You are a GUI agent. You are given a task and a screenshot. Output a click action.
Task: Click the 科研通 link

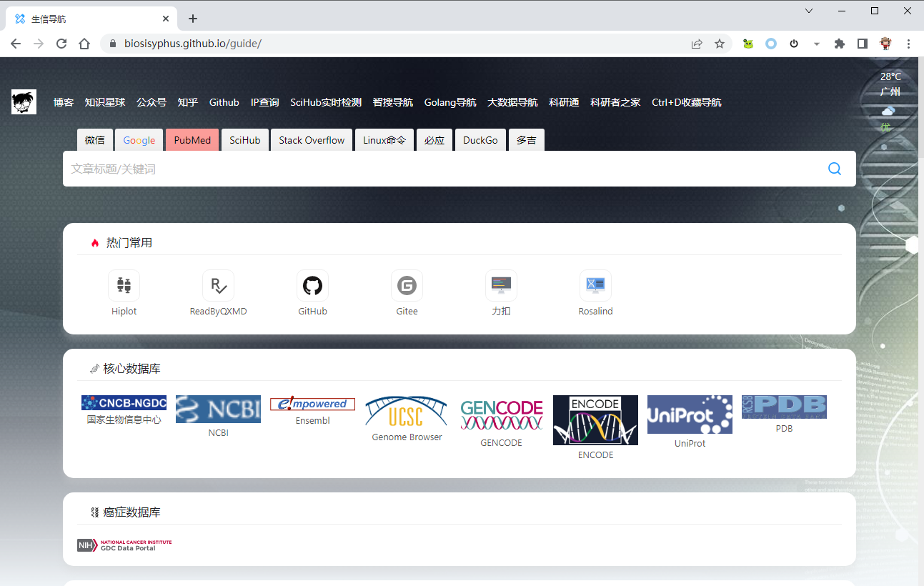click(x=564, y=102)
